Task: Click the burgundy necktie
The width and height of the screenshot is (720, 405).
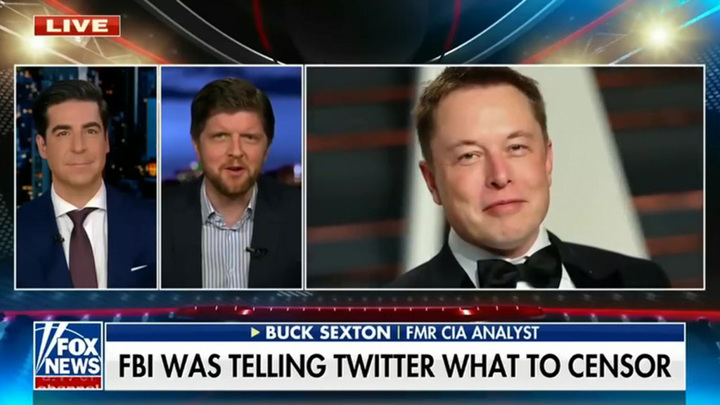Action: 83,247
